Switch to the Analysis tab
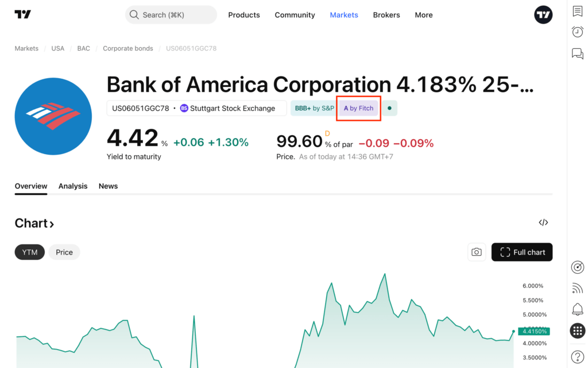Image resolution: width=588 pixels, height=368 pixels. tap(73, 186)
